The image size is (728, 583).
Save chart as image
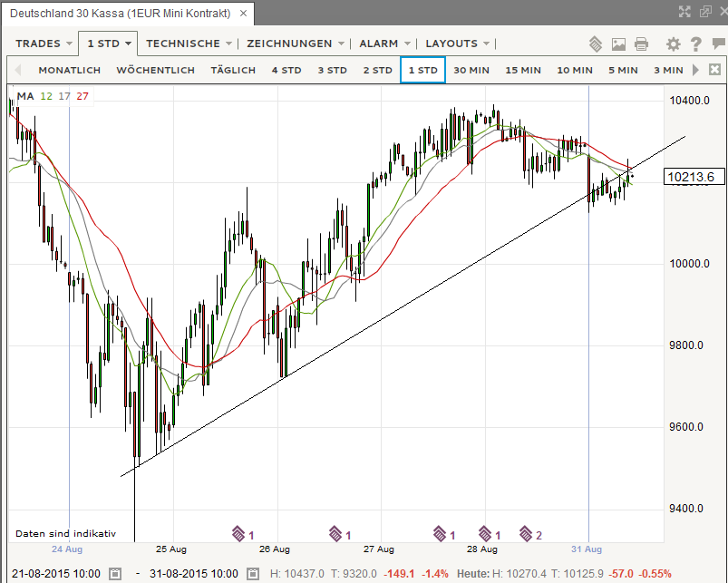[619, 44]
